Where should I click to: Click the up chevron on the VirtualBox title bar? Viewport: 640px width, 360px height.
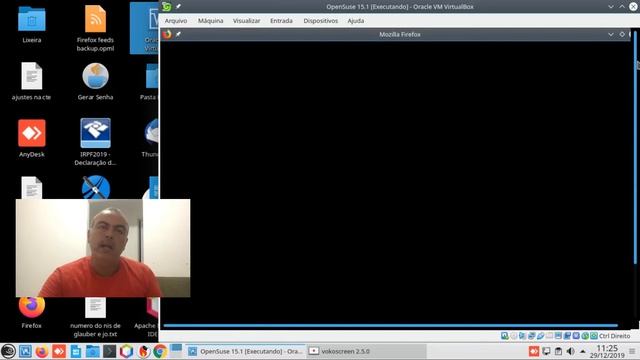(622, 7)
